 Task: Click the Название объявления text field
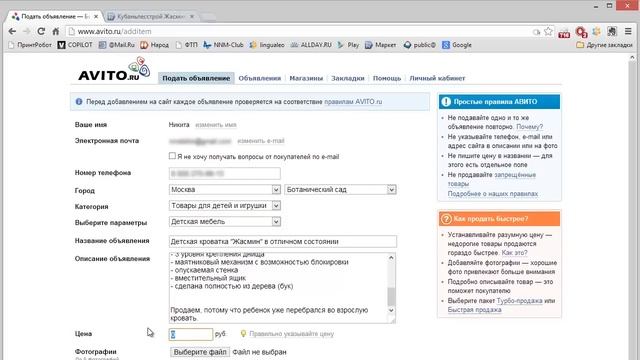click(282, 241)
